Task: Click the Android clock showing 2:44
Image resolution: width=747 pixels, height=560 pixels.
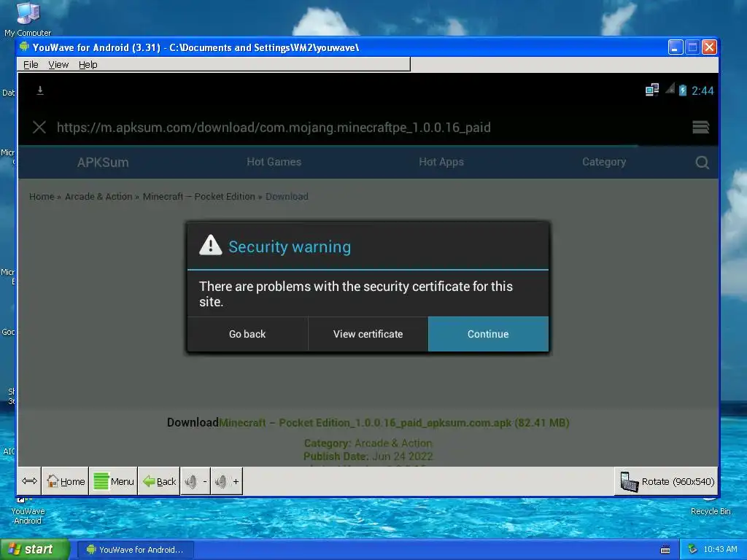Action: pyautogui.click(x=703, y=90)
